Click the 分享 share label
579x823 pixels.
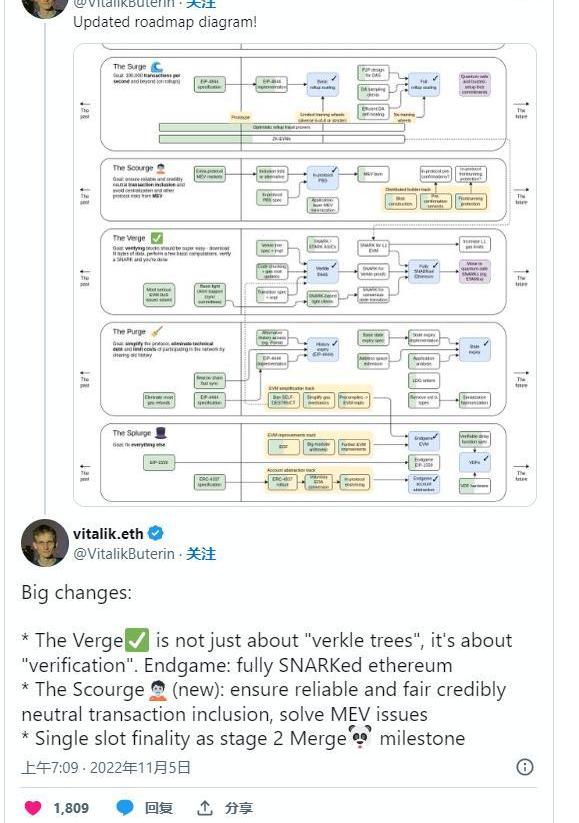239,808
